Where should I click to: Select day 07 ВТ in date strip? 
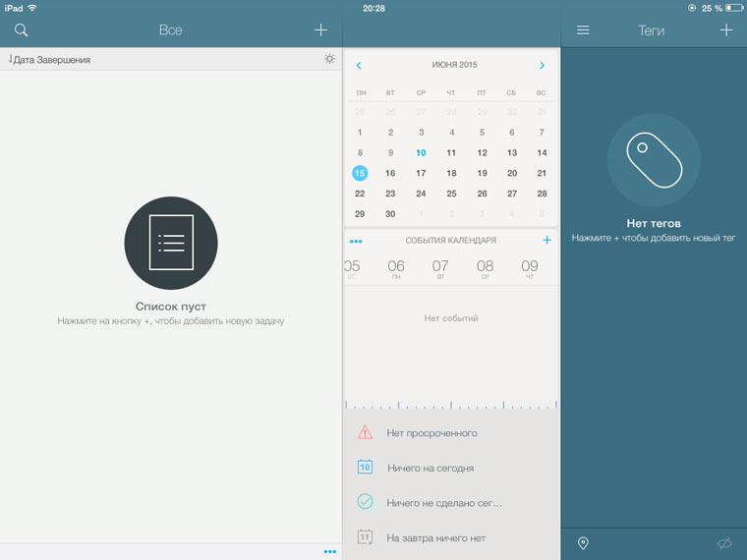point(440,268)
